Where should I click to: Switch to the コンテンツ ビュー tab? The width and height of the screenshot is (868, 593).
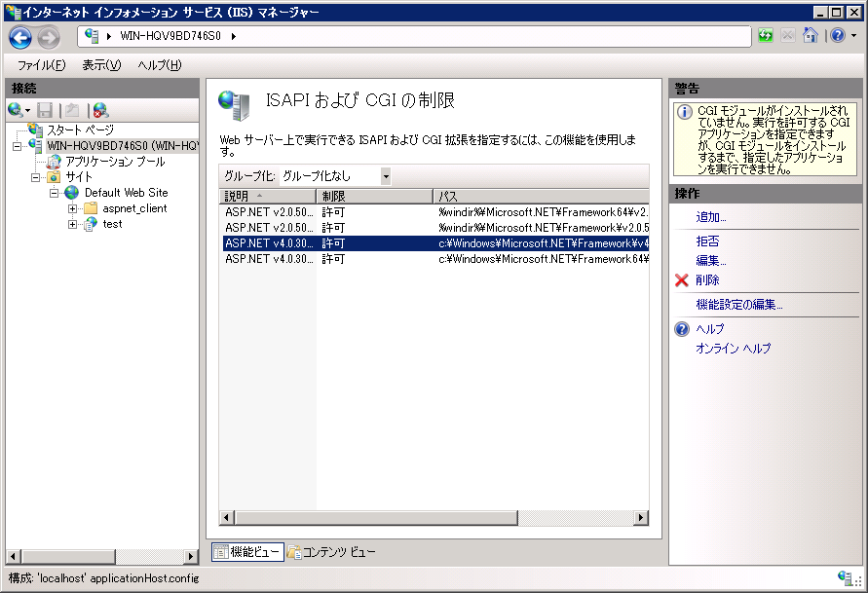331,552
